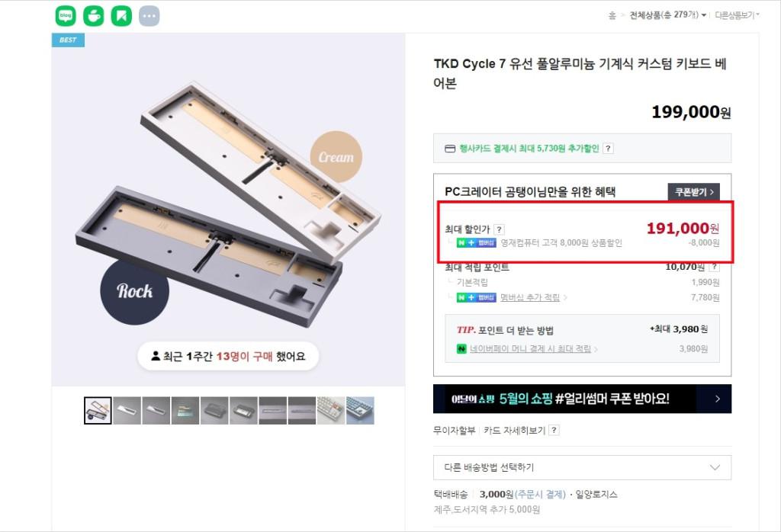Share to Naver Blog with the blog icon
Screen dimensions: 781x532
[66, 16]
